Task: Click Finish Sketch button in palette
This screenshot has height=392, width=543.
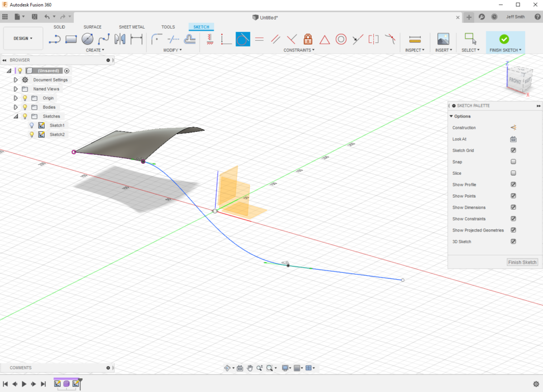Action: [522, 262]
